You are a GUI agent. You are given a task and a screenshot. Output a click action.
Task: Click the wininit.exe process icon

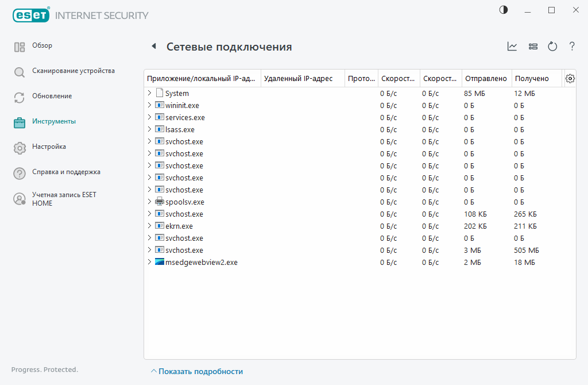160,105
